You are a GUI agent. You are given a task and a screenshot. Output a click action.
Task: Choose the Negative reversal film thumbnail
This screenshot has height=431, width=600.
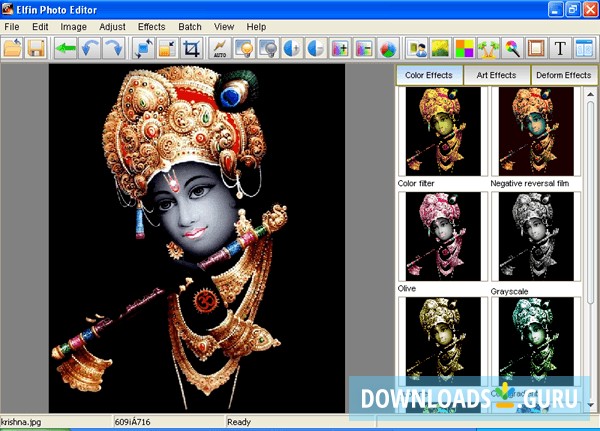pos(536,131)
